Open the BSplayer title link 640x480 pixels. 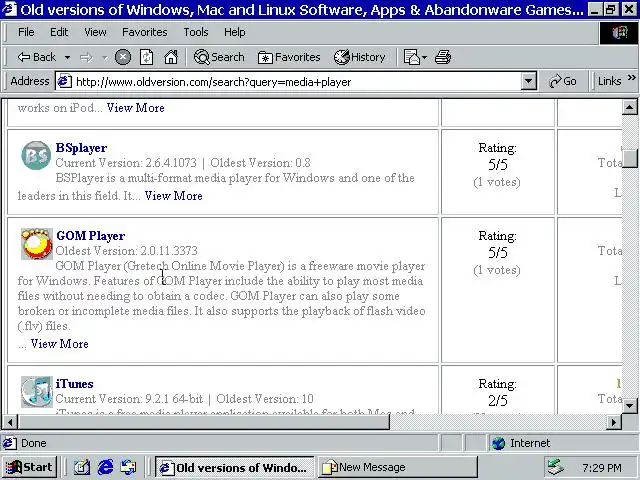tap(81, 148)
